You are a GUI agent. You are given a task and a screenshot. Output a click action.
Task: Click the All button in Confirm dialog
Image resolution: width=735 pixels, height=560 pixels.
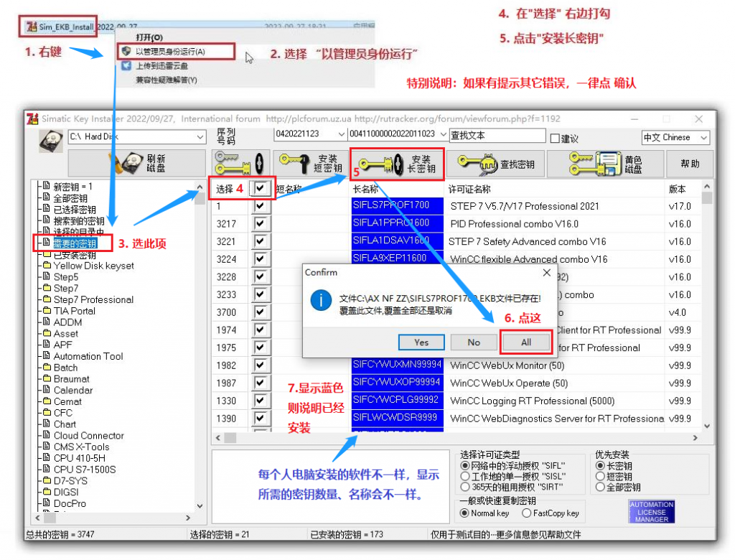coord(525,342)
